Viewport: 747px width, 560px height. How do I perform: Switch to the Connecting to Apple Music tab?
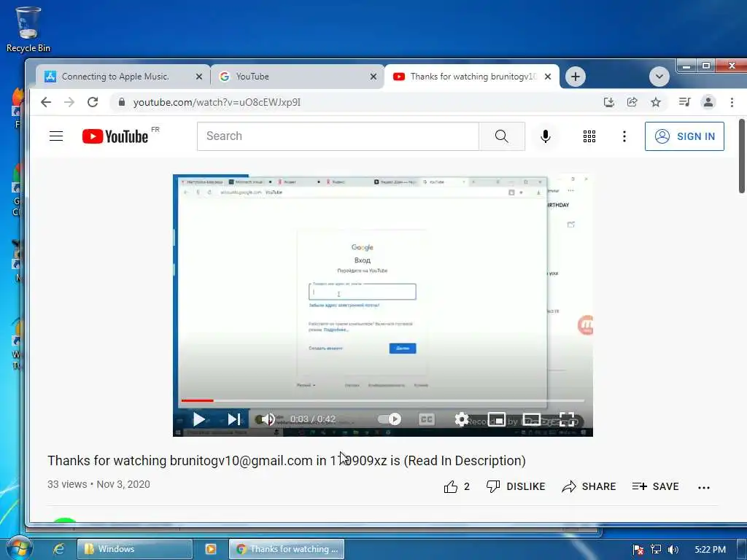point(123,77)
